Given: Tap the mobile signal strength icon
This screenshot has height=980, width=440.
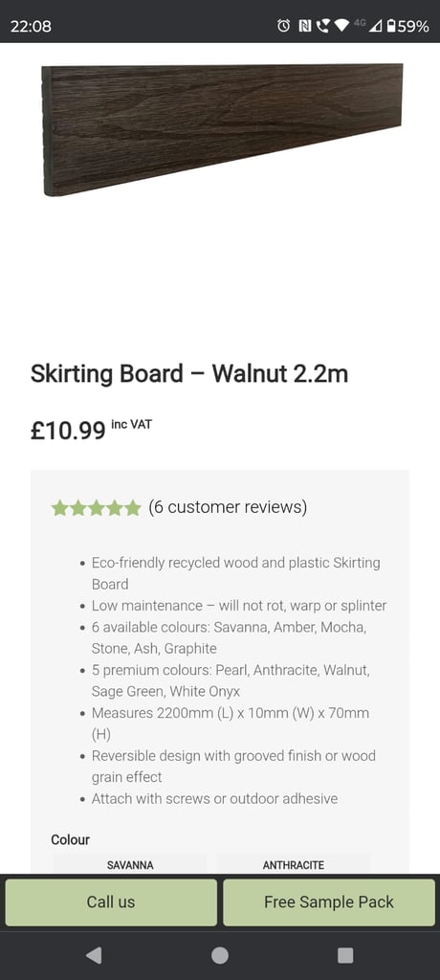Looking at the screenshot, I should pos(376,26).
